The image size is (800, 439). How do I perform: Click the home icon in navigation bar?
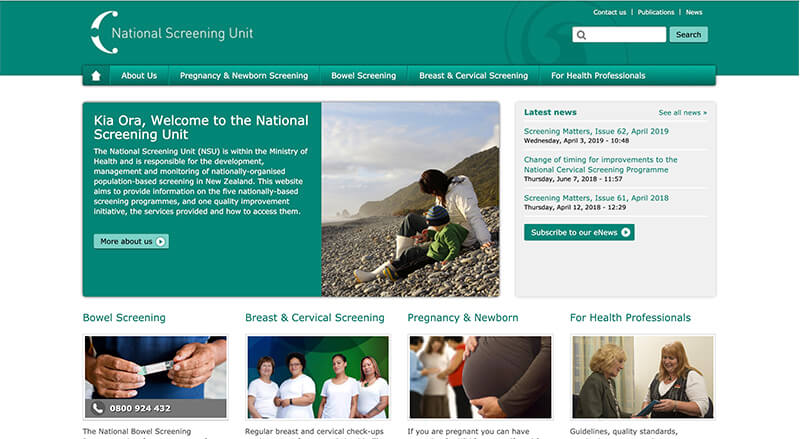coord(96,76)
